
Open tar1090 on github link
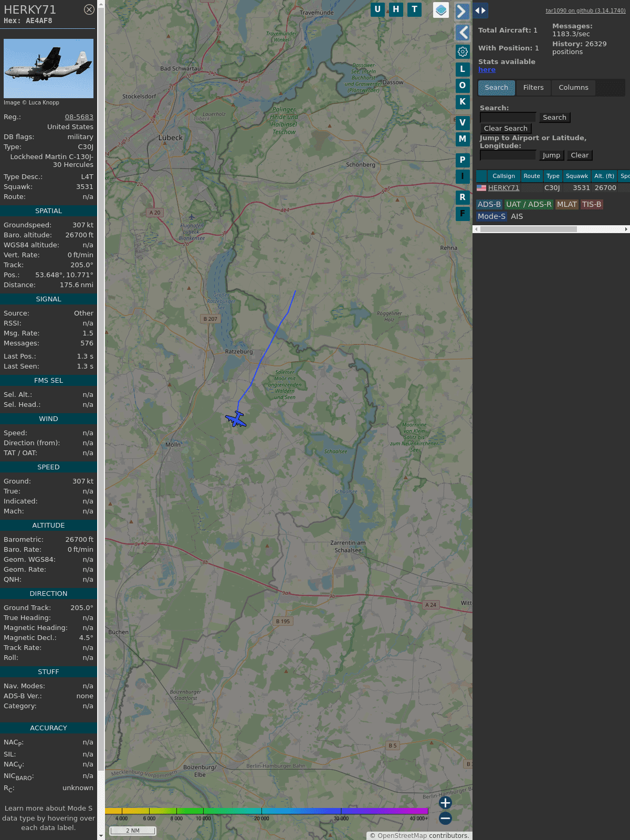click(585, 10)
